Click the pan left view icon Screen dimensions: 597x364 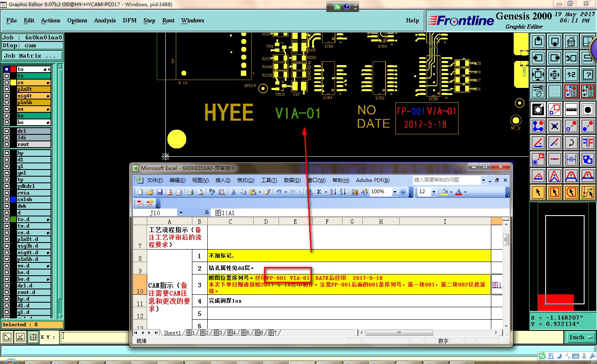[x=538, y=58]
